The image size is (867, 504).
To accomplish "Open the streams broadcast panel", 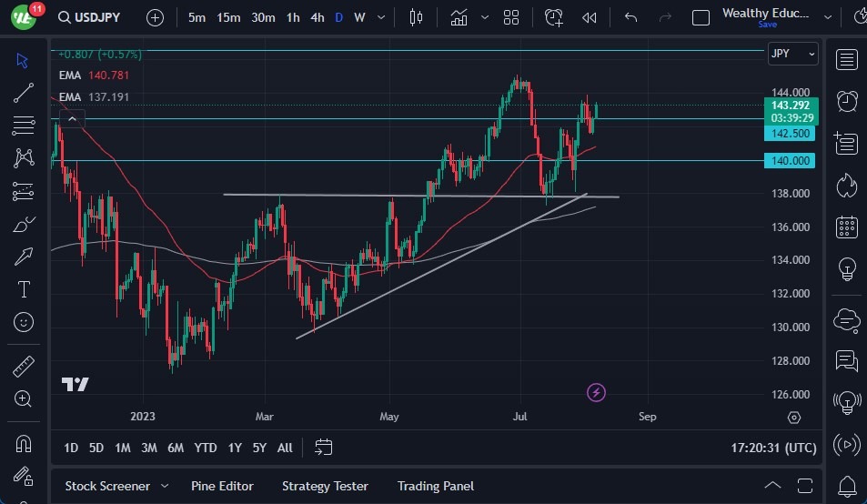I will [x=847, y=444].
